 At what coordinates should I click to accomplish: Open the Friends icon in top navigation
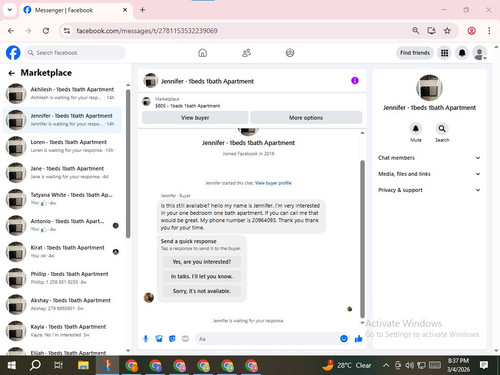(246, 53)
